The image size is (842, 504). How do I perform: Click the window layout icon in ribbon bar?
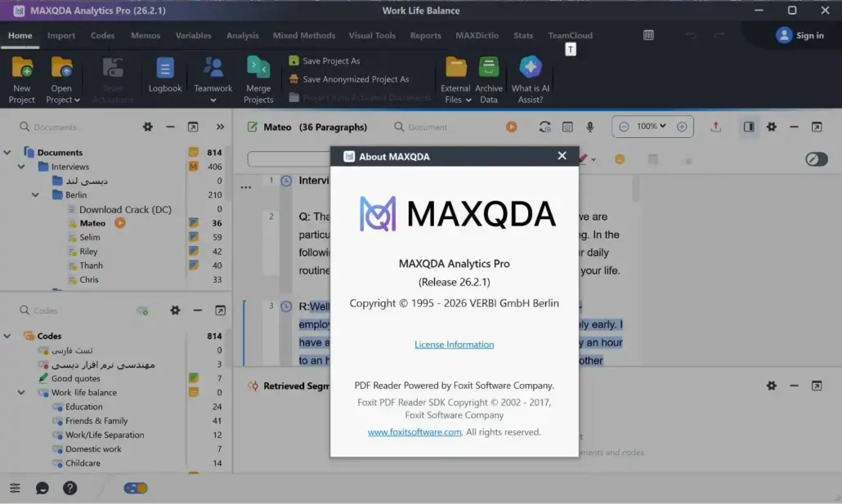click(x=649, y=35)
